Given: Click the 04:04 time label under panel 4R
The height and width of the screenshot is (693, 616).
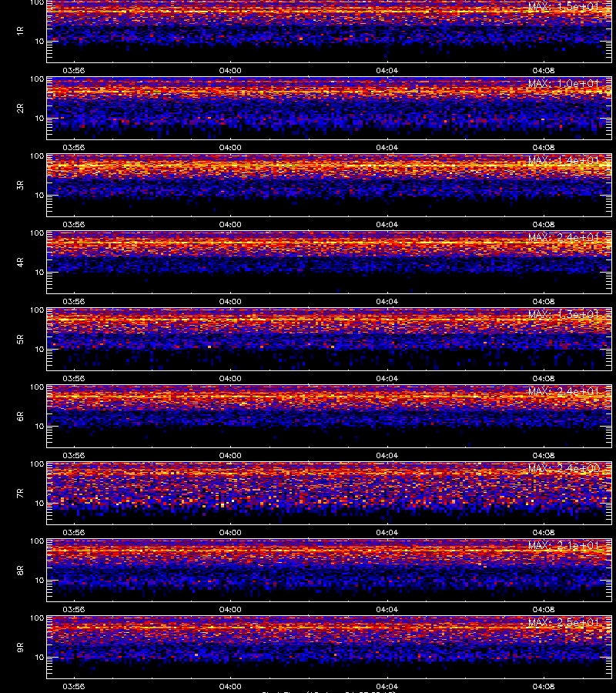Looking at the screenshot, I should [x=387, y=301].
